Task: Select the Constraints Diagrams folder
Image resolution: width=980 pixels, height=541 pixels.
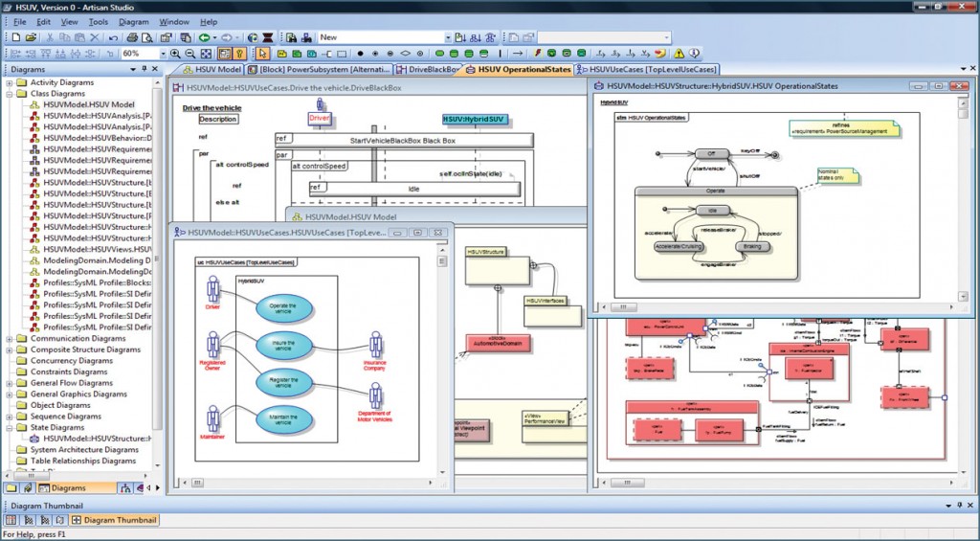Action: [69, 372]
